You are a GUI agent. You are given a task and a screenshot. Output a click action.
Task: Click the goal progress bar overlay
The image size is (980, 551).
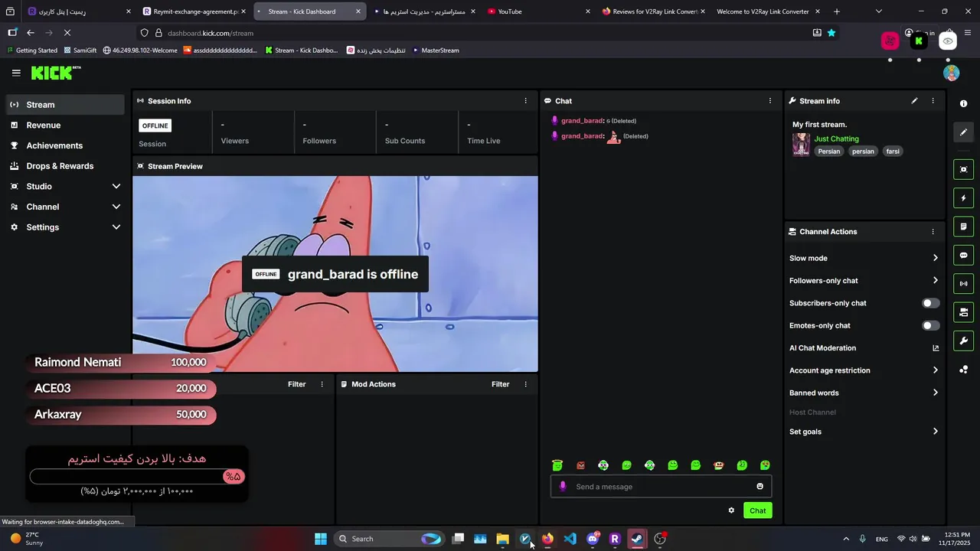click(x=136, y=477)
